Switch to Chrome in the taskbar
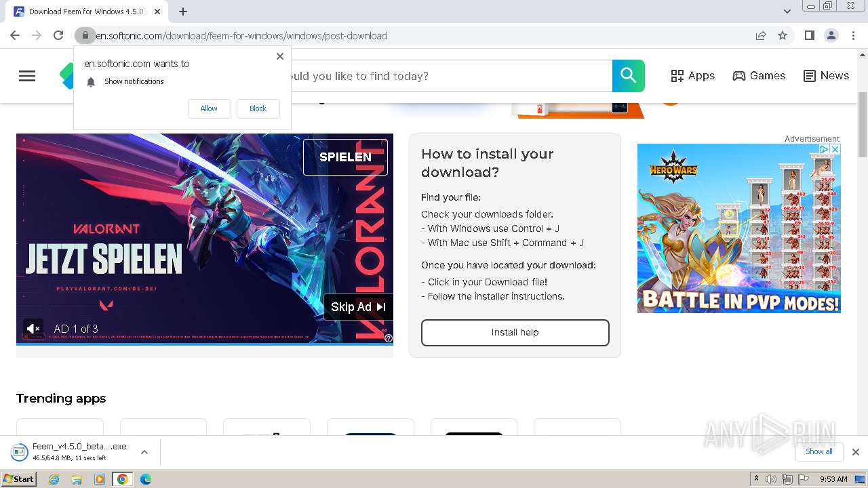868x488 pixels. [x=122, y=479]
